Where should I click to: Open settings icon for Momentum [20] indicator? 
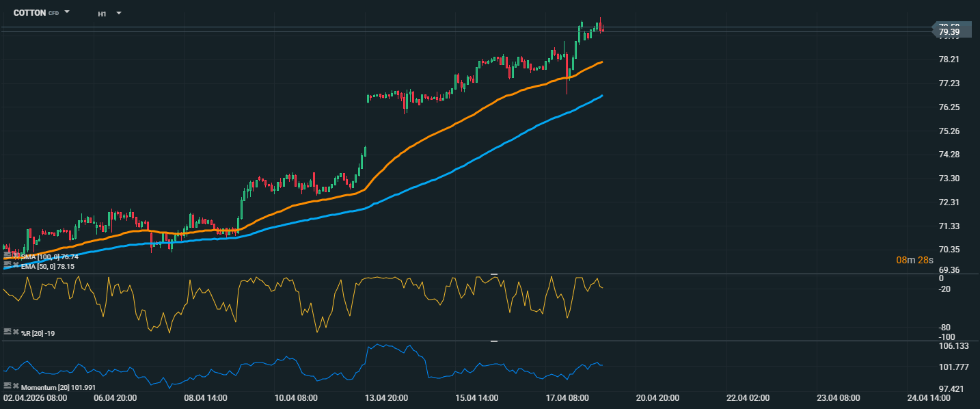click(8, 386)
